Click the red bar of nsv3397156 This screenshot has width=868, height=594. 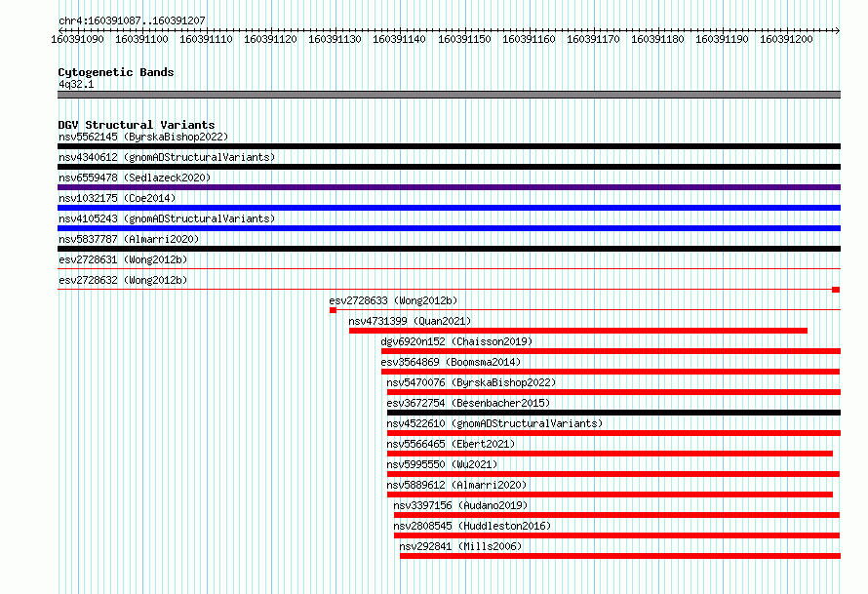point(616,515)
